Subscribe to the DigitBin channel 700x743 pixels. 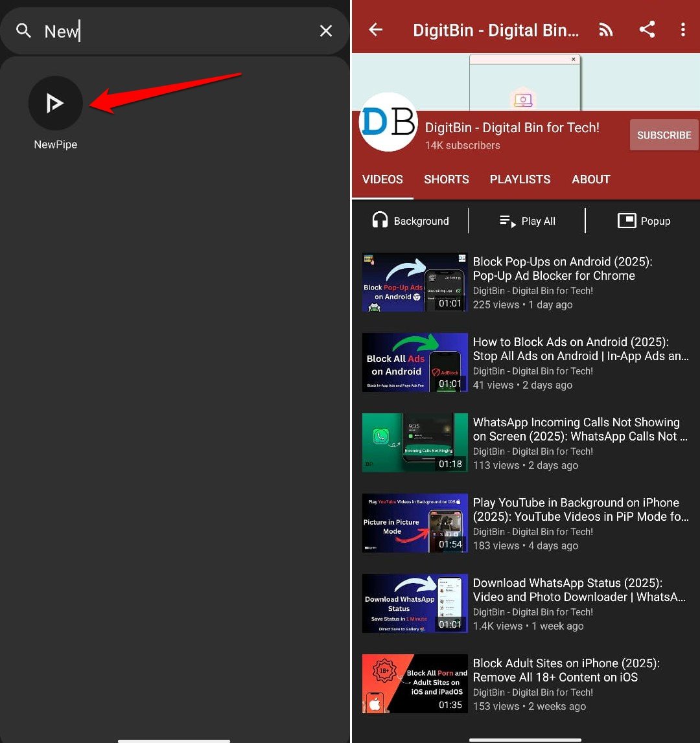[664, 135]
